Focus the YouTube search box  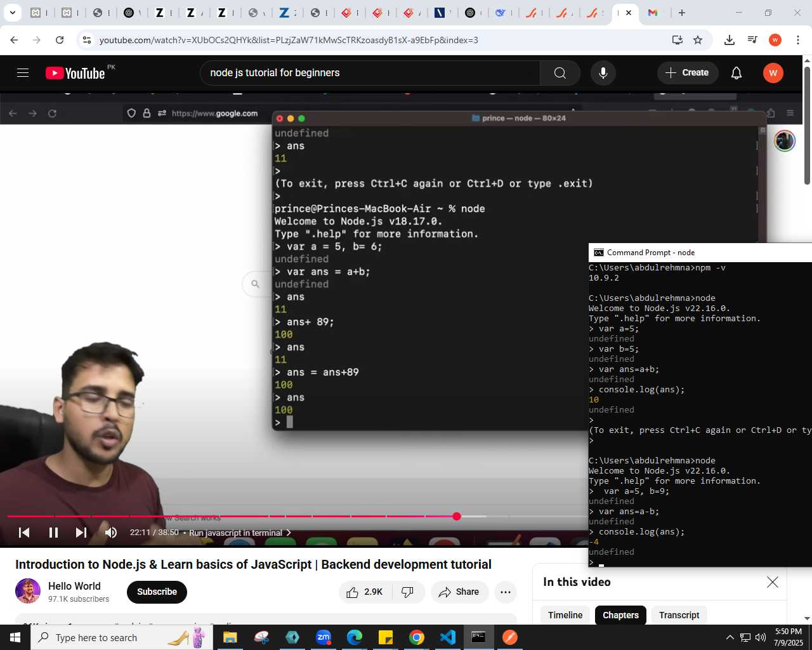(x=371, y=73)
